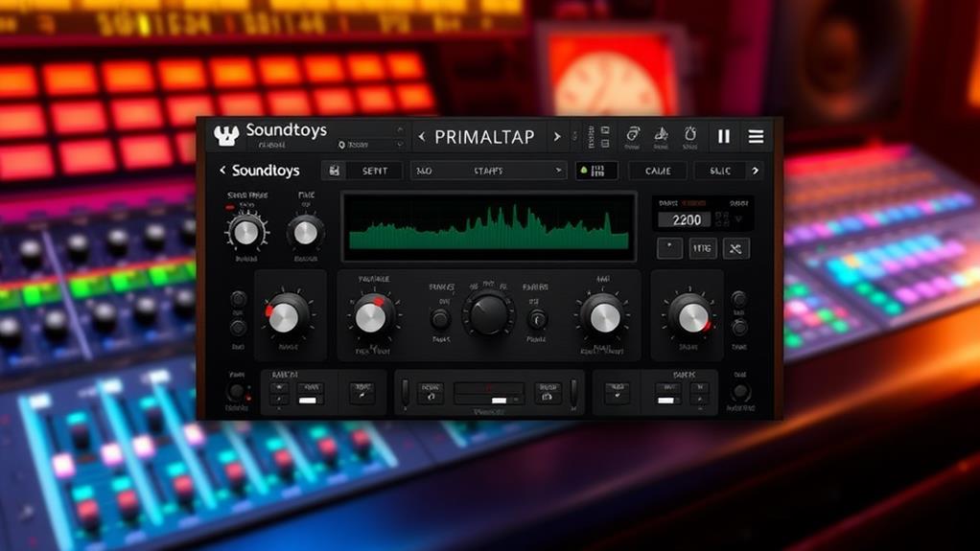Toggle lower round button on right edge
Image resolution: width=980 pixels, height=551 pixels.
(739, 328)
